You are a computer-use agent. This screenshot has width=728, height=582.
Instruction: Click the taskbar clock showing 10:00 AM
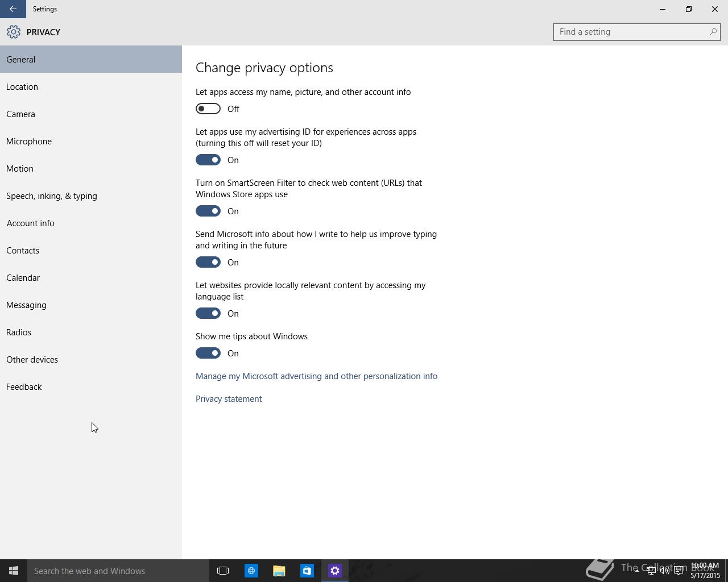pos(705,571)
